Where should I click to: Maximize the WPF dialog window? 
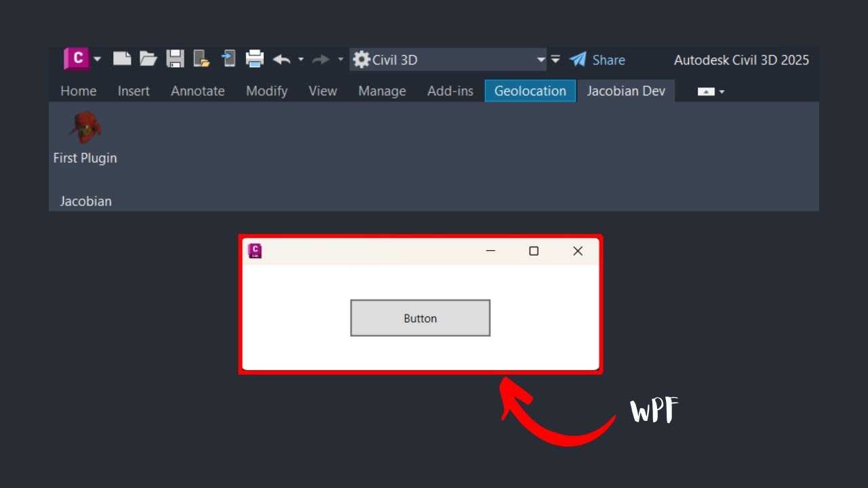tap(534, 251)
